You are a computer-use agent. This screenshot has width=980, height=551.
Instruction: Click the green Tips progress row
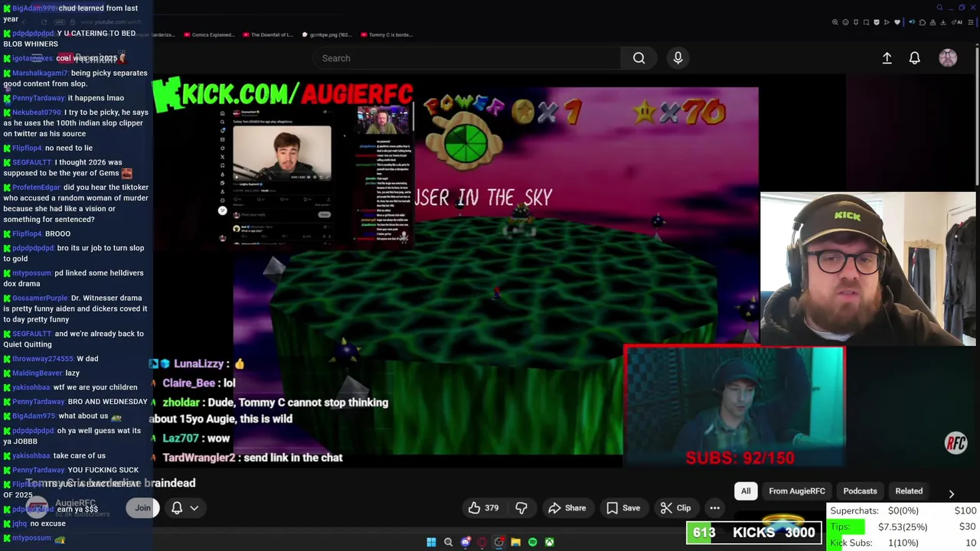(x=903, y=527)
